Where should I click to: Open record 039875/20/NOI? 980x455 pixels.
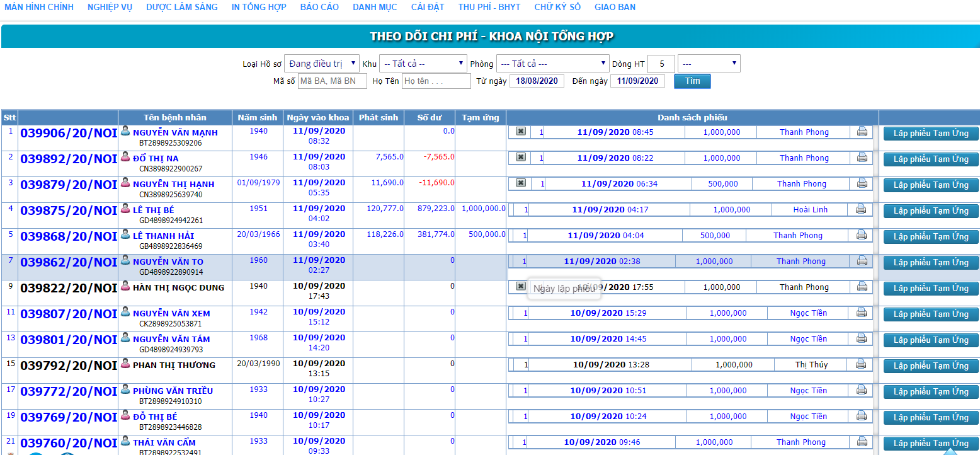tap(69, 211)
